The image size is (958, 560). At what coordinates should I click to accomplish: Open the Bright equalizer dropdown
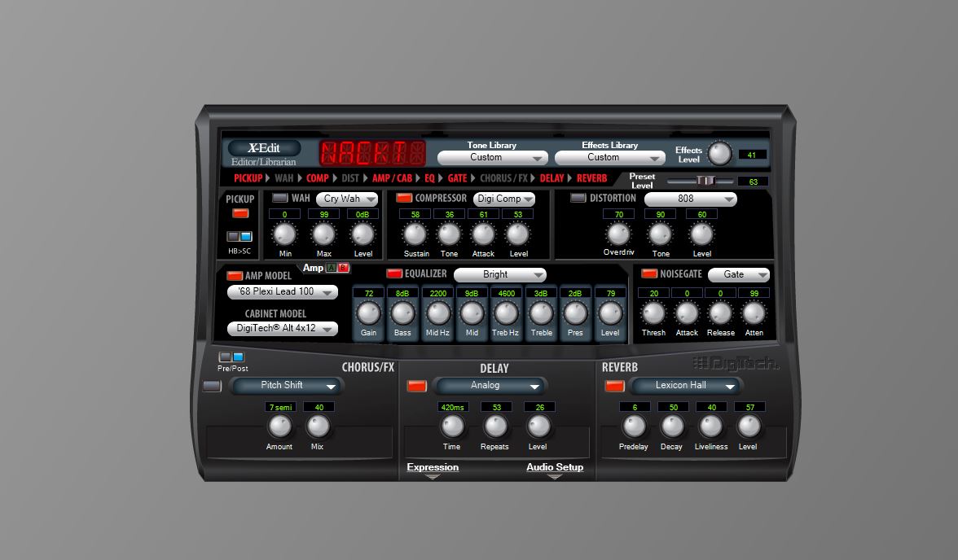click(500, 275)
